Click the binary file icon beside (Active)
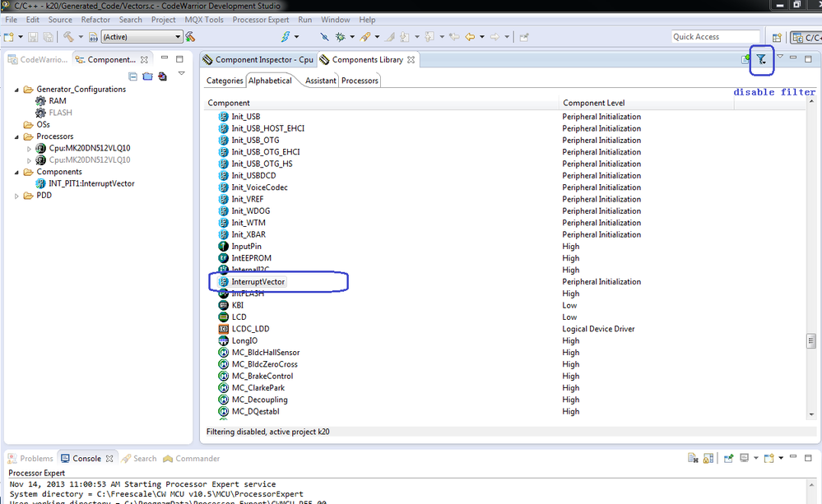 (x=93, y=37)
